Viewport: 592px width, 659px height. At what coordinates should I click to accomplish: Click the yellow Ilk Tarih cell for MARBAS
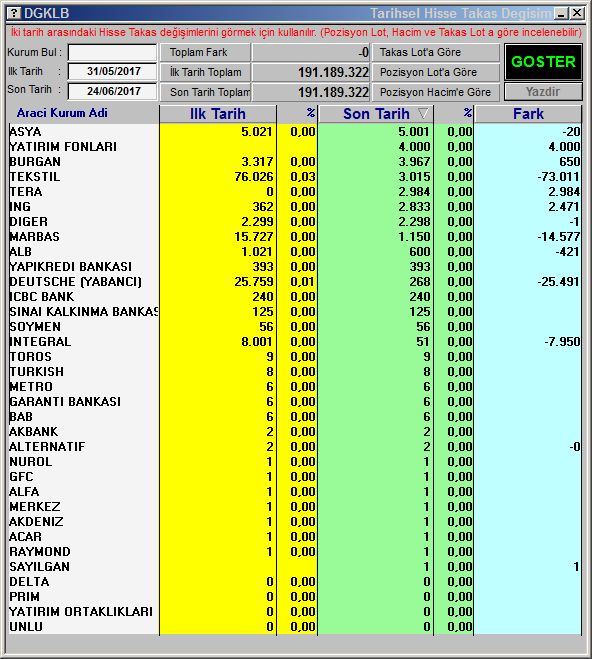(x=218, y=237)
